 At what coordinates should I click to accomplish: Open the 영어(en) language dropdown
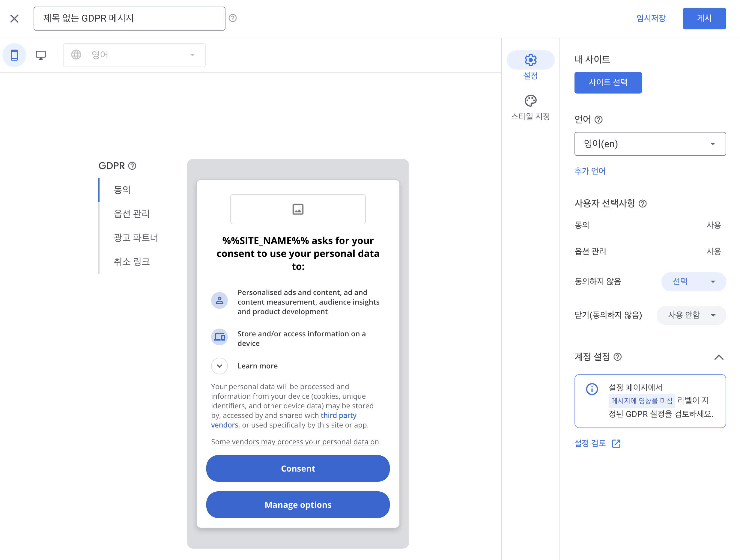coord(650,144)
